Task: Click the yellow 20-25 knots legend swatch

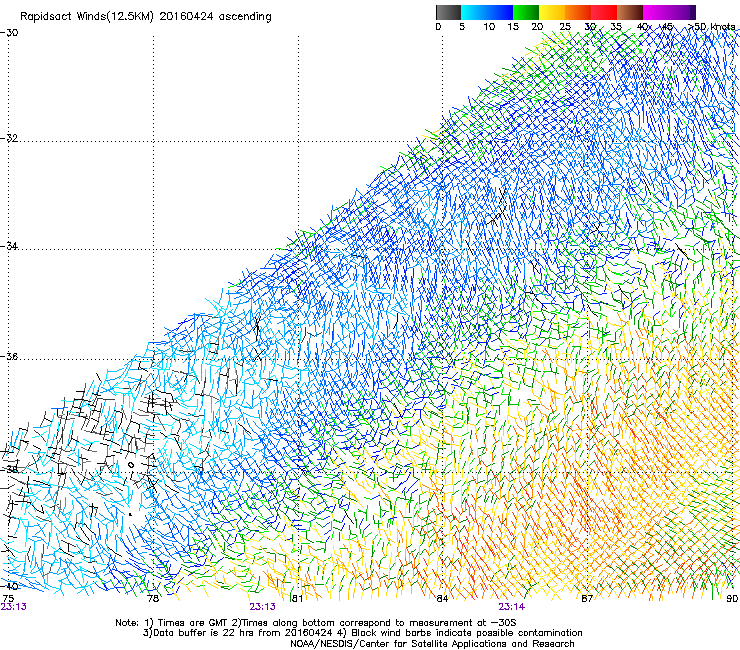Action: (x=552, y=12)
